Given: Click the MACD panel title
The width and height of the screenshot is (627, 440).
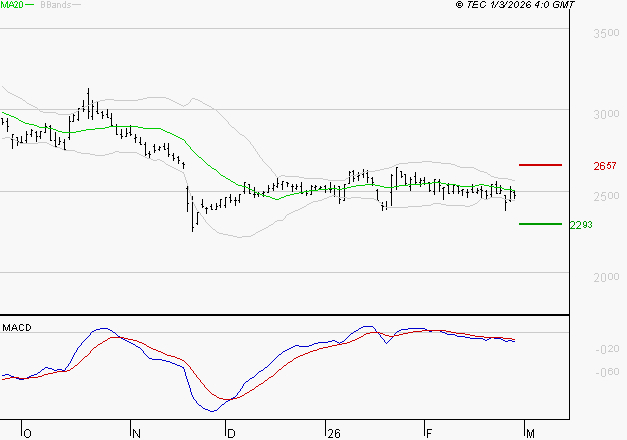Looking at the screenshot, I should 17,328.
